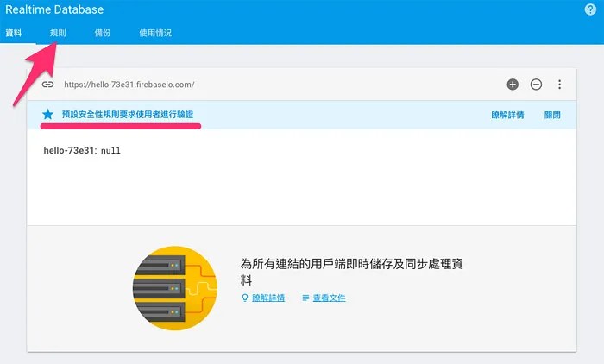604x364 pixels.
Task: Click the document icon beside 查看文件
Action: (305, 298)
